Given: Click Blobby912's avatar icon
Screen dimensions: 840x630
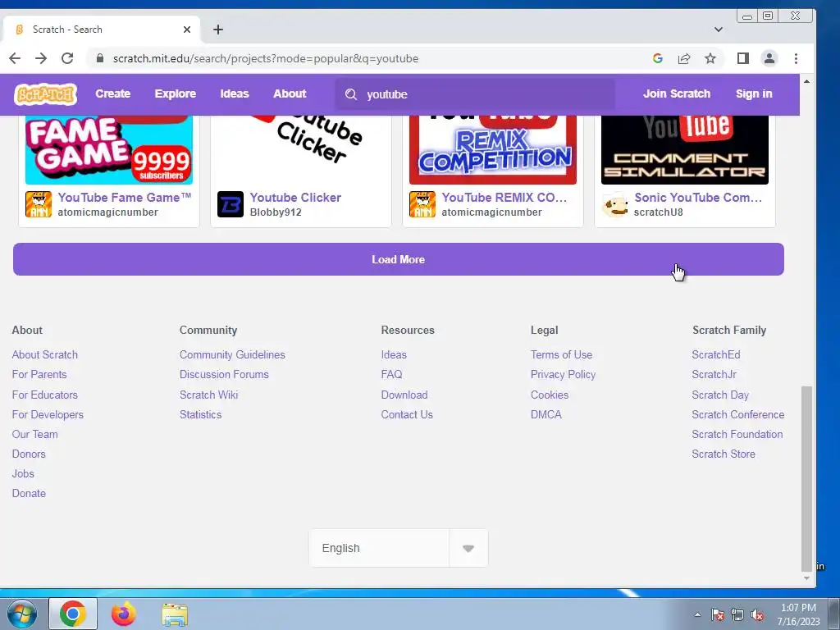Looking at the screenshot, I should pyautogui.click(x=231, y=204).
